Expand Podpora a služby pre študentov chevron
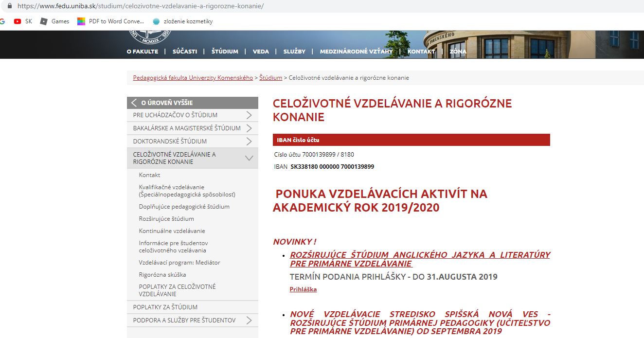 [x=249, y=320]
